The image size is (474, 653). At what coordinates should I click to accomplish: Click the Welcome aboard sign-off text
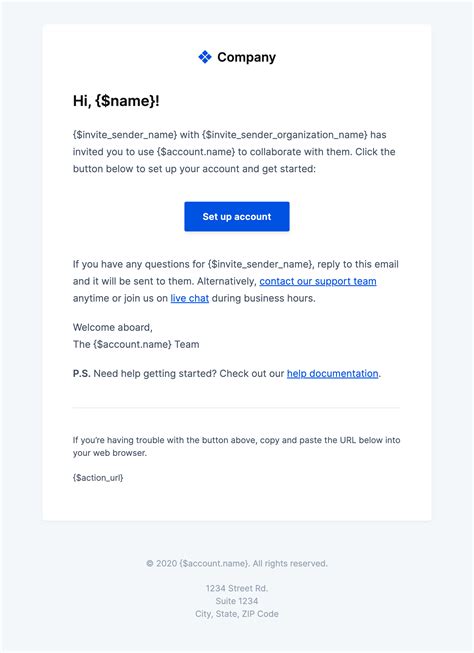[x=112, y=327]
